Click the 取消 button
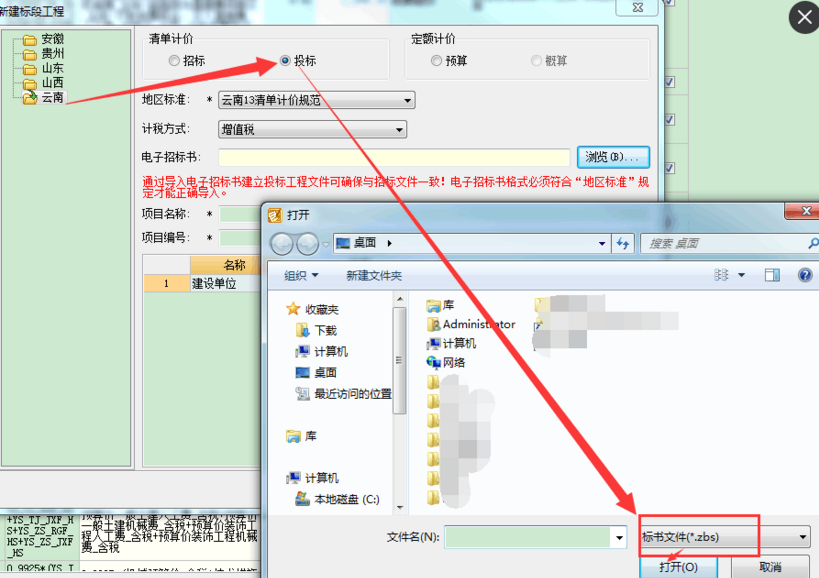 click(x=770, y=567)
